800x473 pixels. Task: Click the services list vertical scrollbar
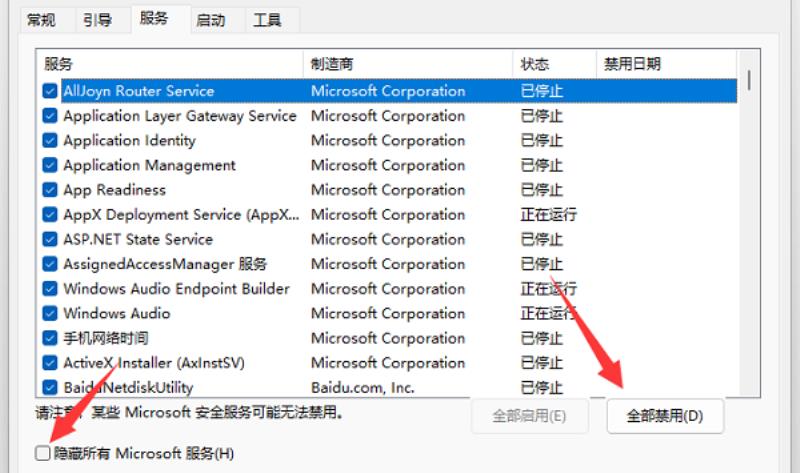(748, 223)
